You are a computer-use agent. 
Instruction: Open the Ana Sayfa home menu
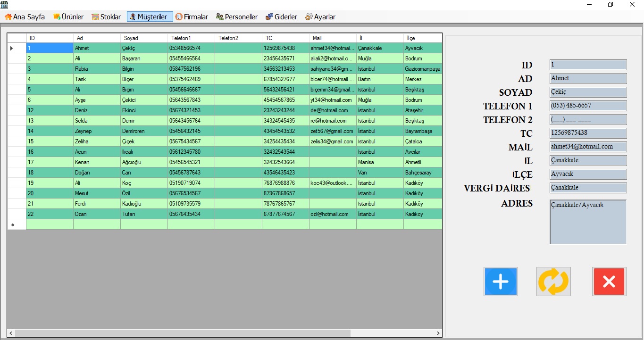(x=25, y=17)
